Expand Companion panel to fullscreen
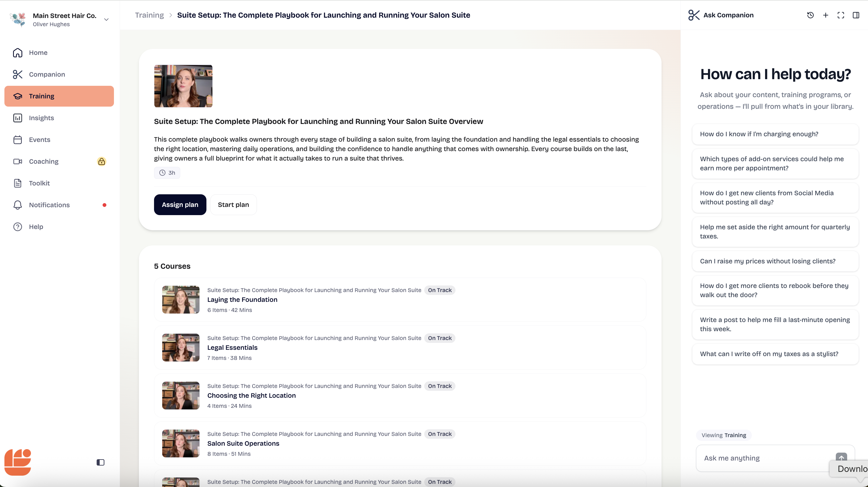 (x=841, y=15)
